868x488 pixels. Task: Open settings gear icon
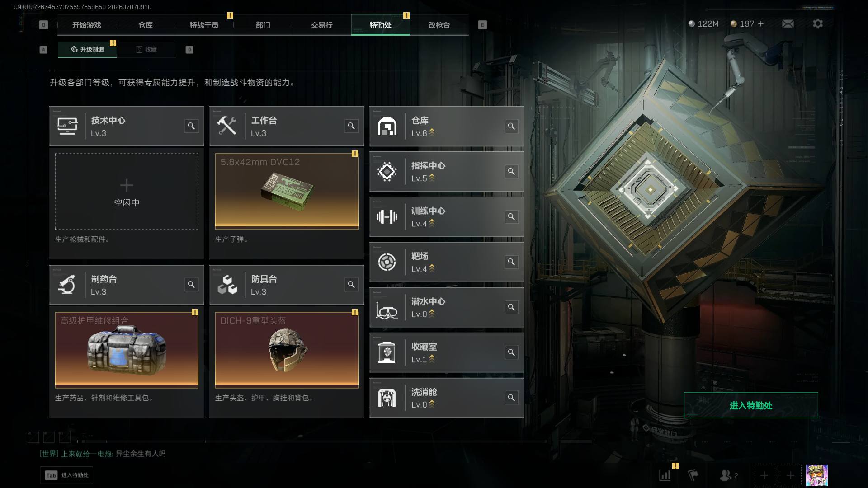[x=817, y=23]
